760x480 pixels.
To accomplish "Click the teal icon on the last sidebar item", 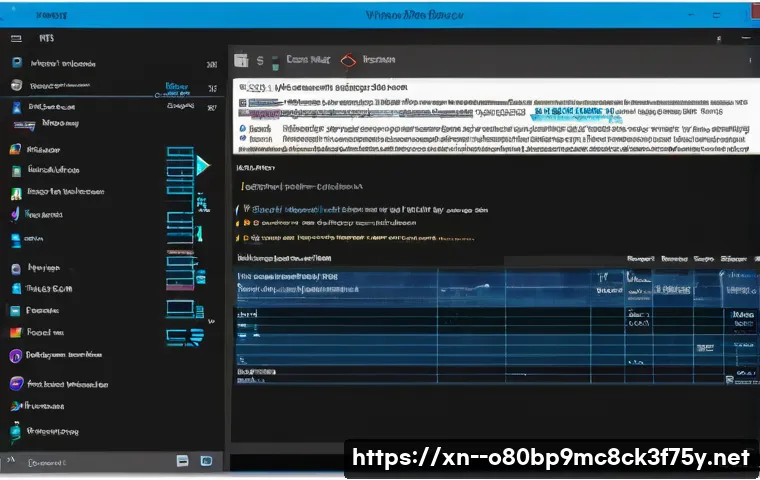I will (15, 432).
